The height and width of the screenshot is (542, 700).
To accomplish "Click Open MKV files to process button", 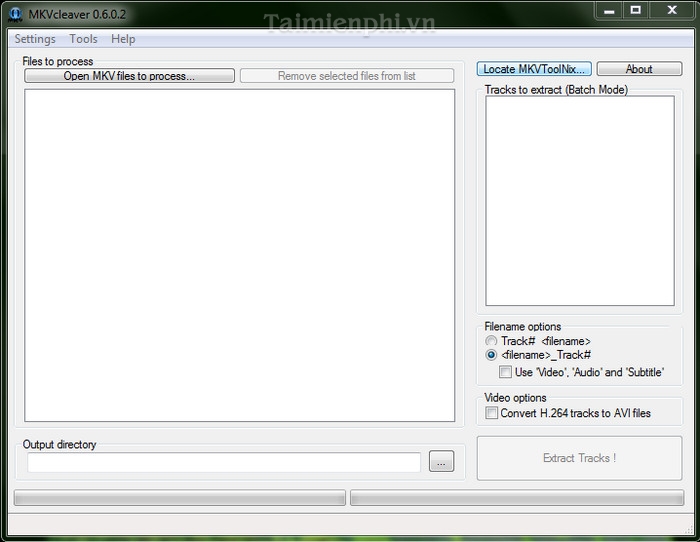I will [x=129, y=76].
